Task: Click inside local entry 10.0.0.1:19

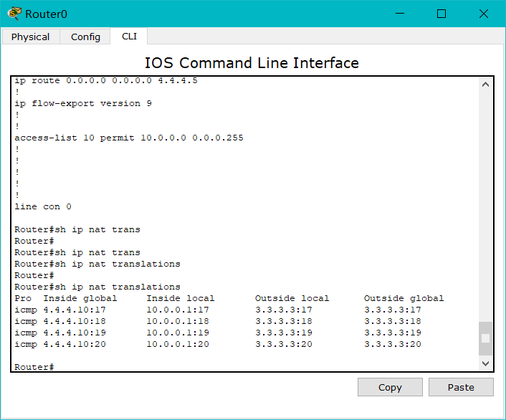Action: coord(178,333)
